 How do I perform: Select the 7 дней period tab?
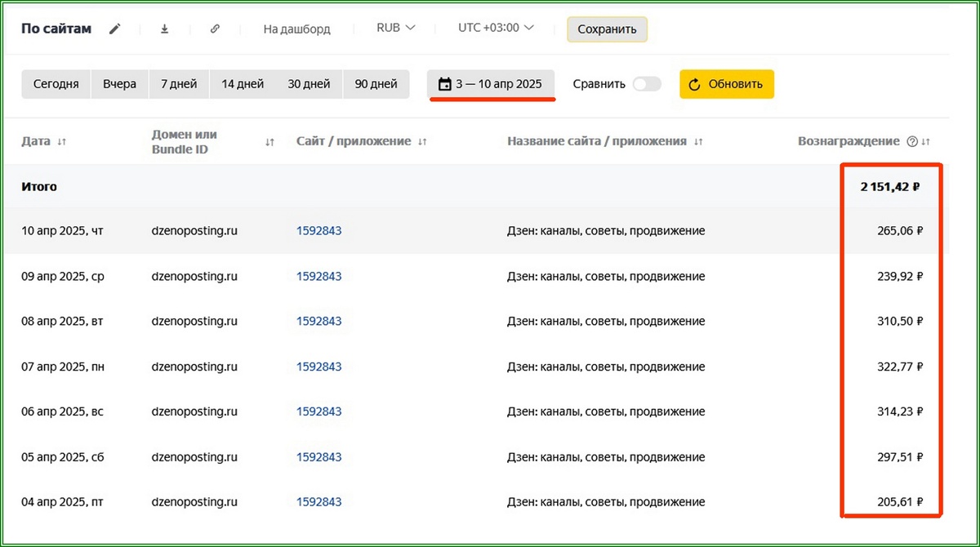pyautogui.click(x=179, y=84)
